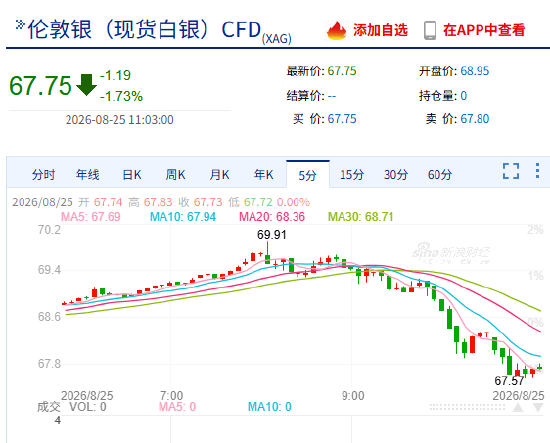
Task: Click the 持仓量 value 0
Action: (464, 96)
